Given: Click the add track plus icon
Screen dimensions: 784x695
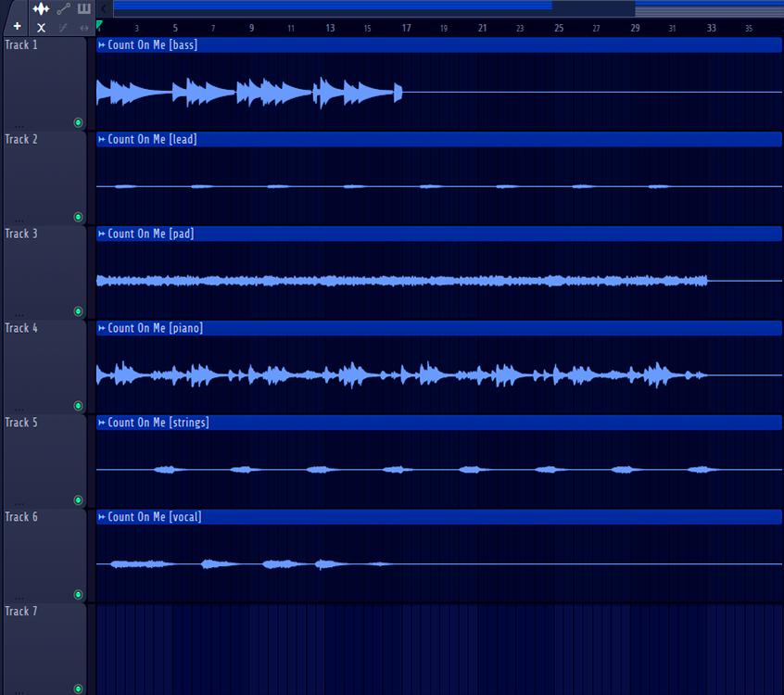Looking at the screenshot, I should pyautogui.click(x=17, y=27).
